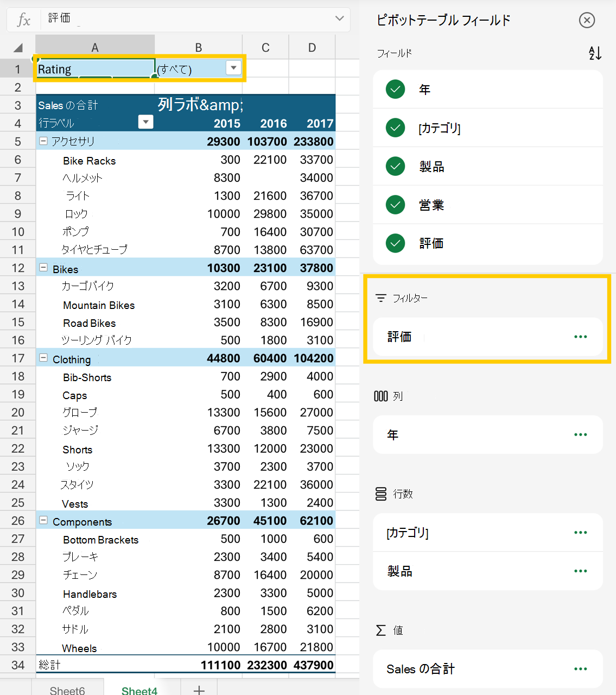The height and width of the screenshot is (695, 616).
Task: Uncheck the 評価 field checkbox
Action: pos(395,243)
